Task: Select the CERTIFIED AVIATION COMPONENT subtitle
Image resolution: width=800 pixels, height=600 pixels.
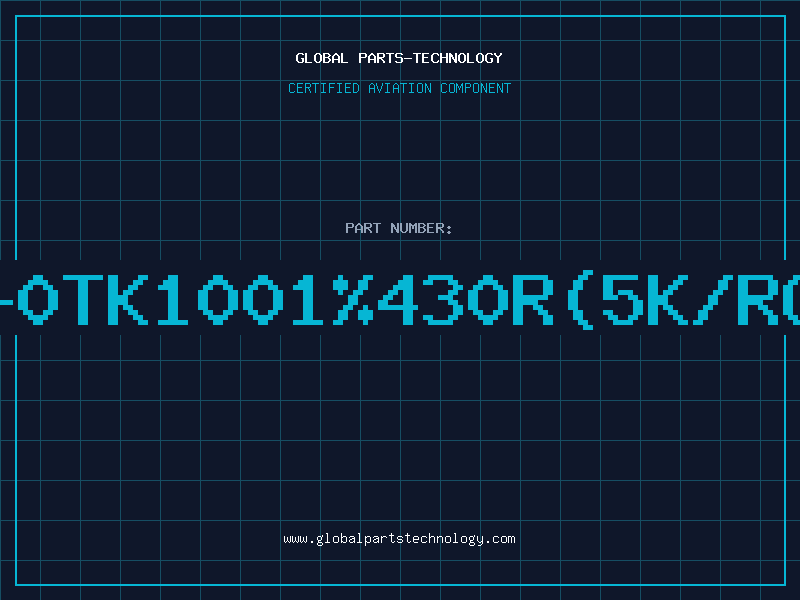Action: pyautogui.click(x=399, y=88)
